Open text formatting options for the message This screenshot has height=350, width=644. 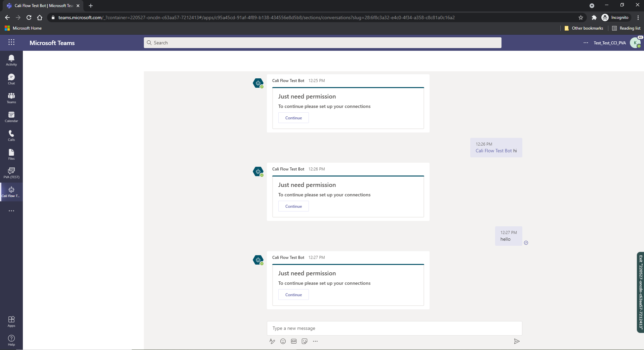click(x=272, y=341)
